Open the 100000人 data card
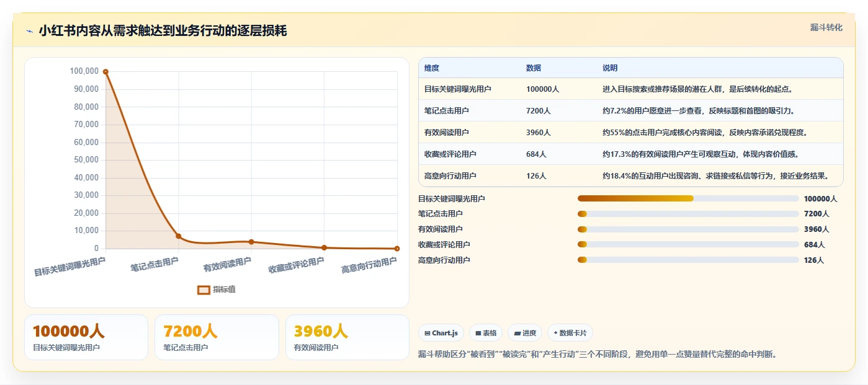This screenshot has width=868, height=385. tap(86, 337)
